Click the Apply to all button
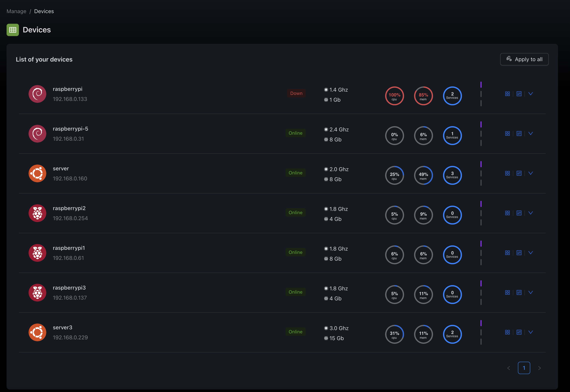Screen dimensions: 570x392 point(524,59)
